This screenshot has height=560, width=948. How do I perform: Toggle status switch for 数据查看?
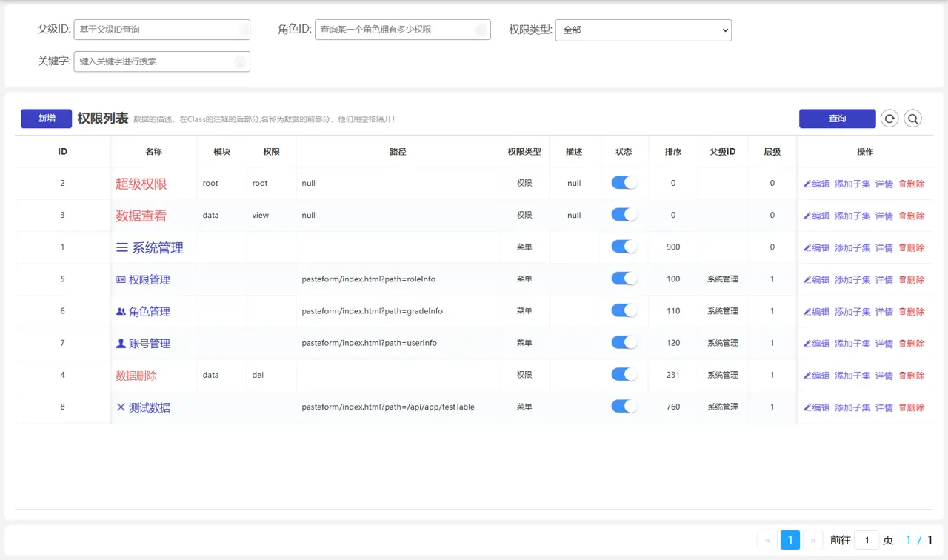pyautogui.click(x=624, y=214)
